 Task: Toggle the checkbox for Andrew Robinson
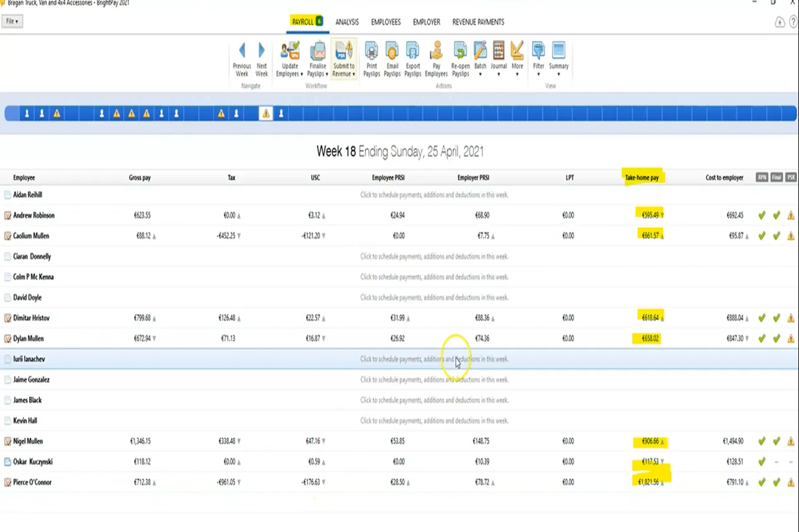8,216
